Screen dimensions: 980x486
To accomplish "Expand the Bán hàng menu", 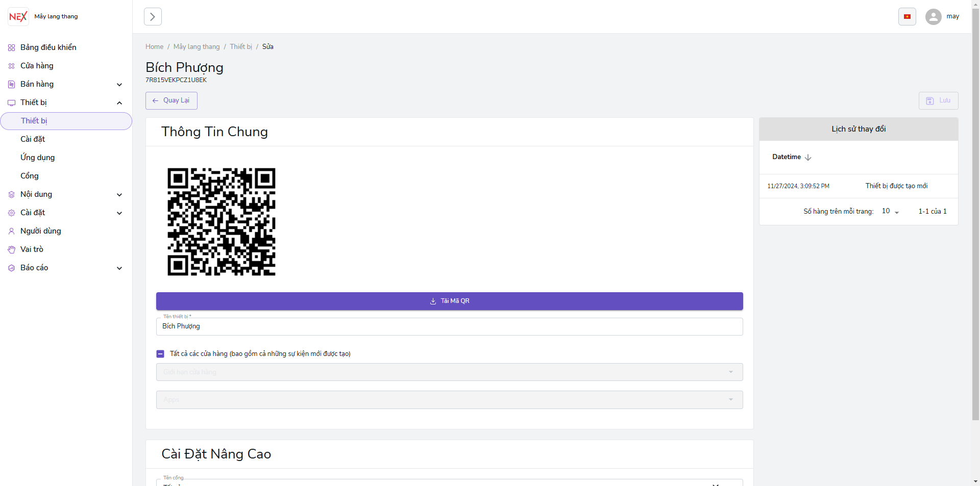I will point(119,85).
